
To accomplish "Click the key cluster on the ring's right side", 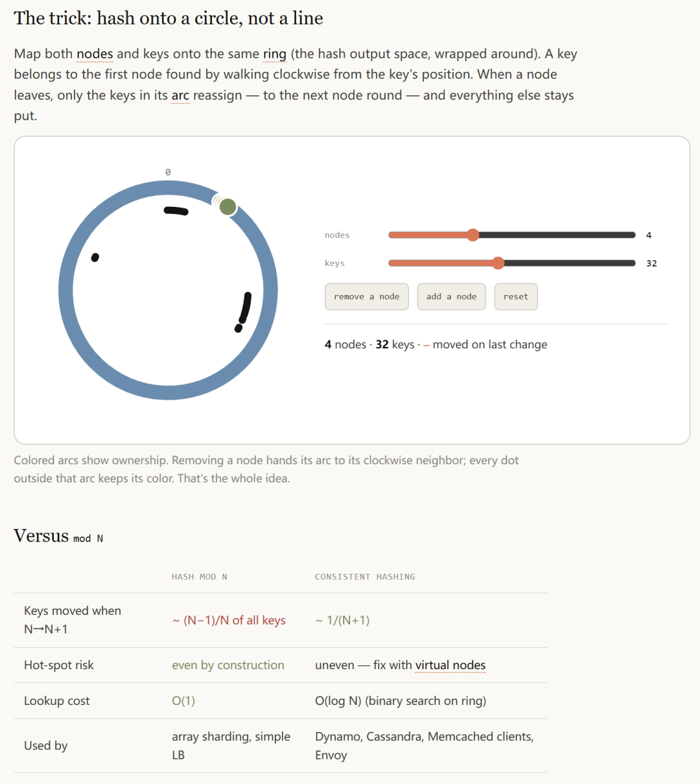I will pyautogui.click(x=243, y=312).
